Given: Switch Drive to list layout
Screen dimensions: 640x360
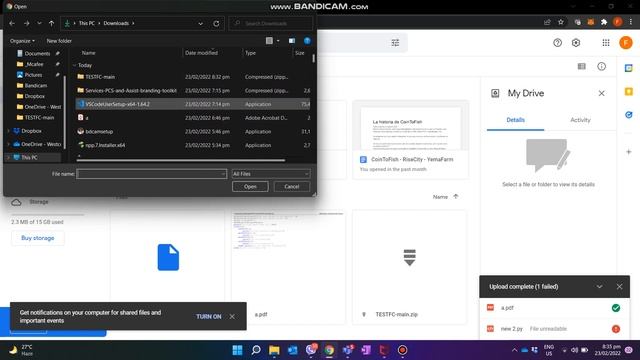Looking at the screenshot, I should [582, 66].
